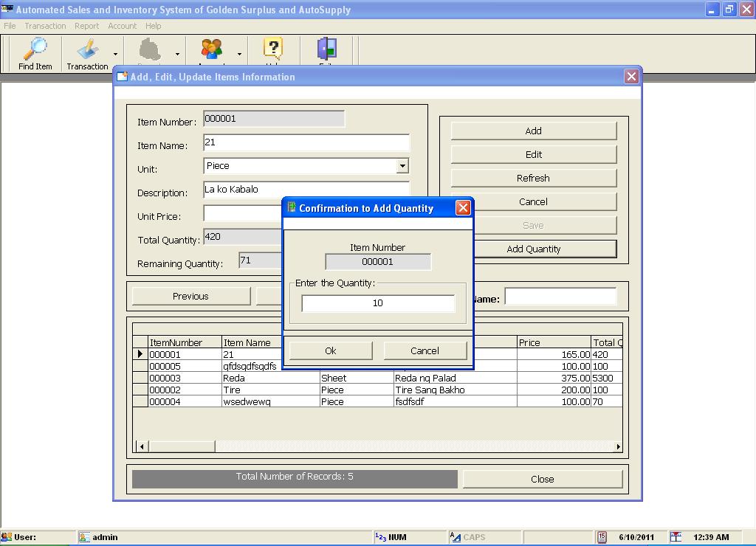756x546 pixels.
Task: Click inside the Enter the Quantity field
Action: [378, 303]
